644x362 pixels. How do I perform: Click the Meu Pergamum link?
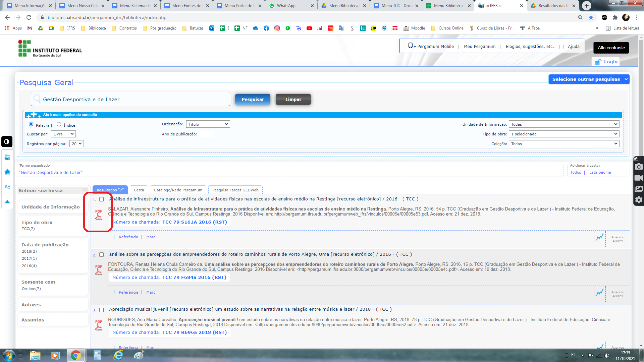coord(480,47)
